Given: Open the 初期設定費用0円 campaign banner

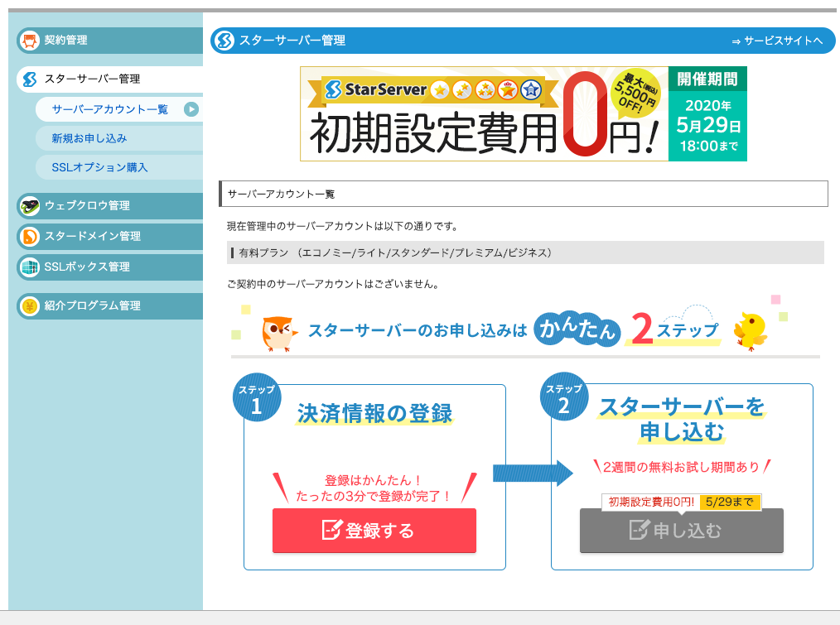Looking at the screenshot, I should pos(524,113).
